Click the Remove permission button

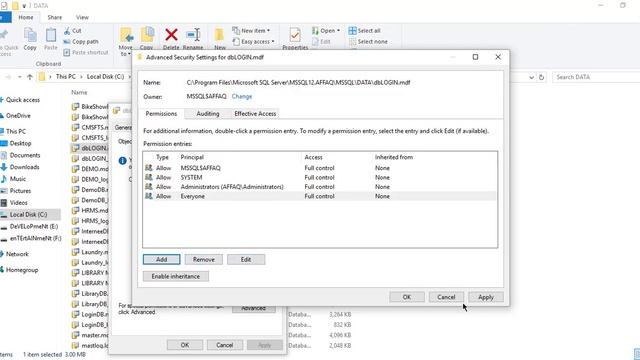[x=204, y=259]
